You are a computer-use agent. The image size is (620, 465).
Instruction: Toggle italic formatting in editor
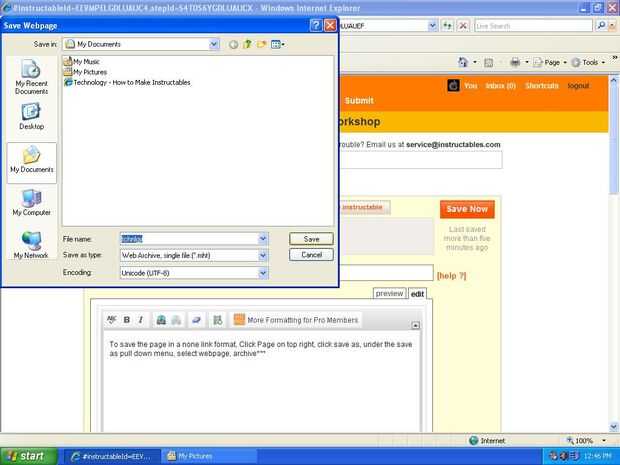140,319
